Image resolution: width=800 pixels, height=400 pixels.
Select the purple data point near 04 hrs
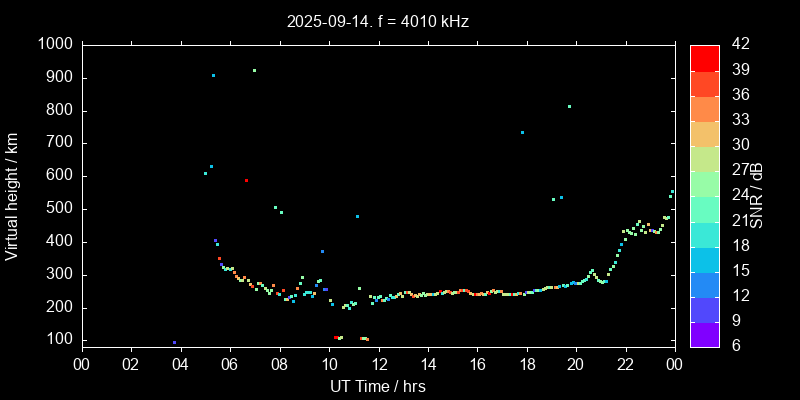(x=174, y=343)
